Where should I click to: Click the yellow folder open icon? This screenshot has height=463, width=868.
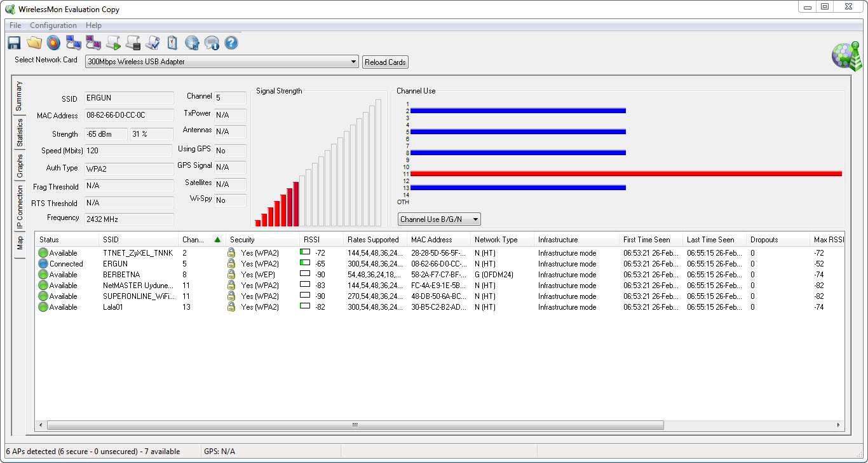coord(34,43)
